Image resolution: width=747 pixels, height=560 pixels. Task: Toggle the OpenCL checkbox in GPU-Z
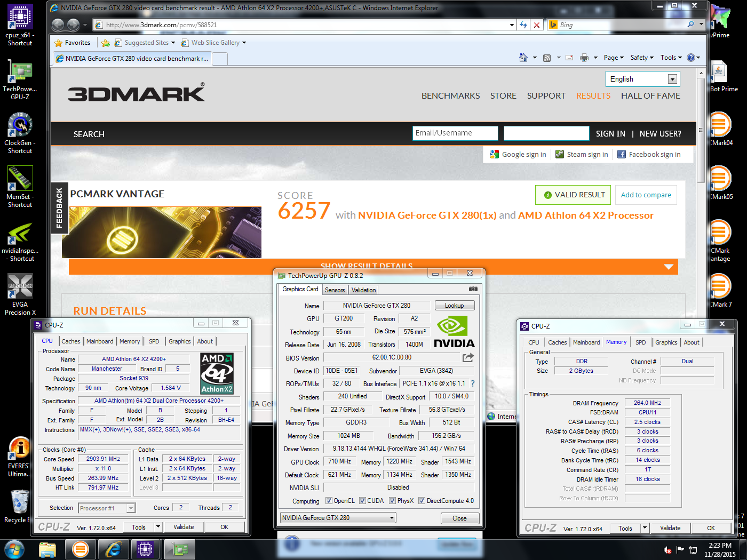click(x=329, y=501)
